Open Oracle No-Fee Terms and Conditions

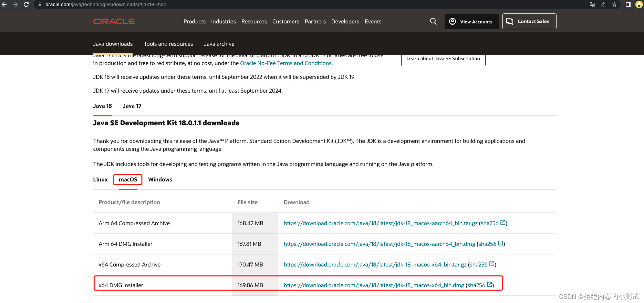click(286, 63)
